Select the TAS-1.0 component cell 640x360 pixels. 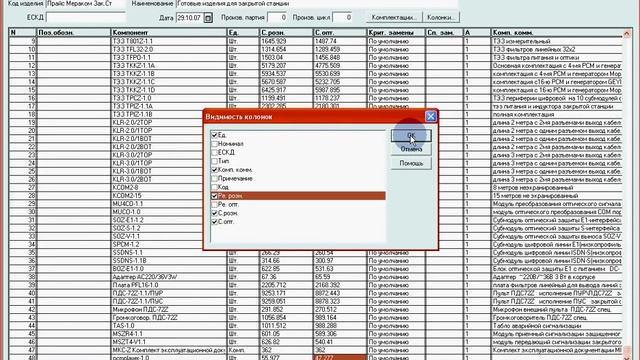(x=169, y=326)
